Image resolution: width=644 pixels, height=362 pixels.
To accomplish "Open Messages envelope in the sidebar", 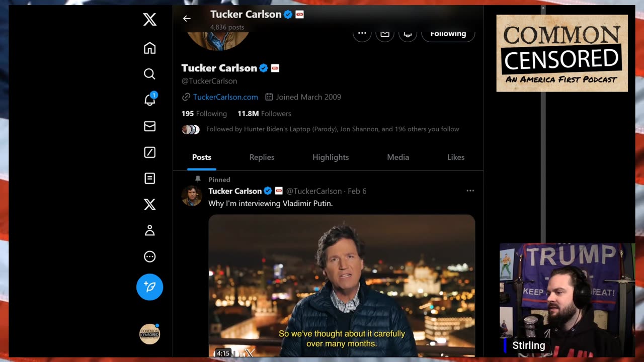I will [149, 126].
